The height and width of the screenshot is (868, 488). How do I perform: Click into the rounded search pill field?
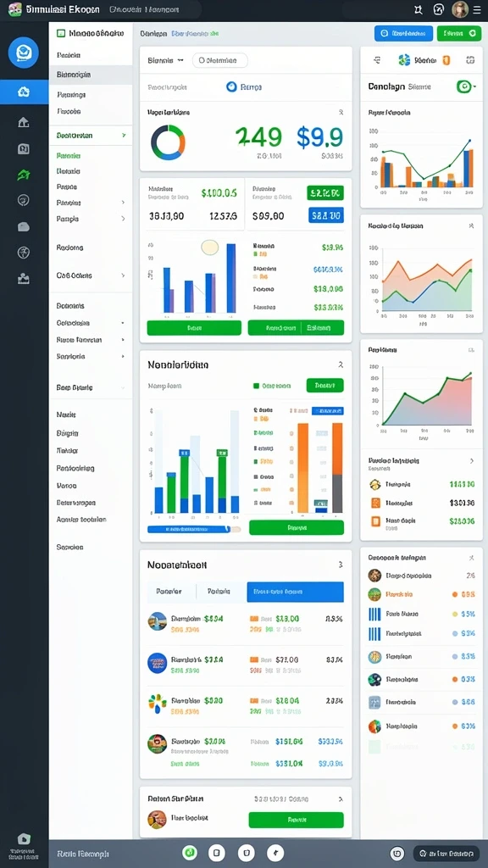(x=219, y=60)
